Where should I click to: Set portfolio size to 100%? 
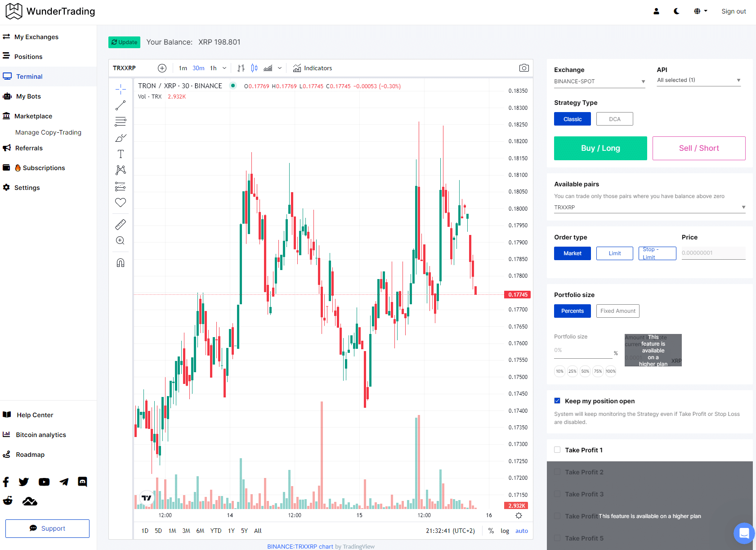611,371
